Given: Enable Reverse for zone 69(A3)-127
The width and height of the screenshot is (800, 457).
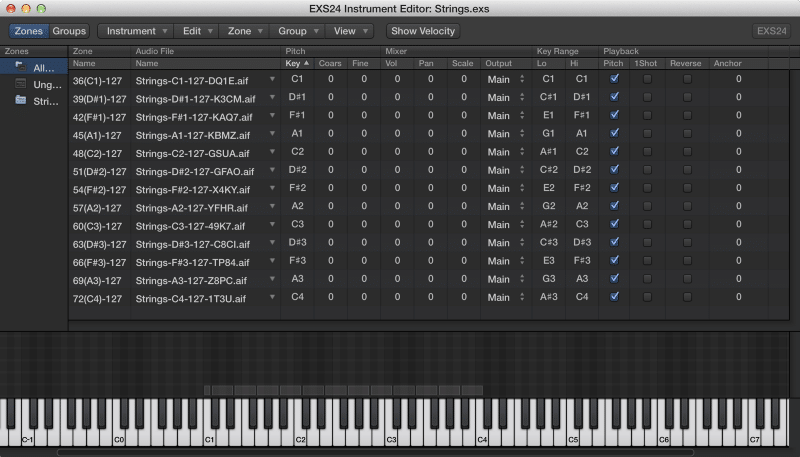Looking at the screenshot, I should tap(687, 279).
